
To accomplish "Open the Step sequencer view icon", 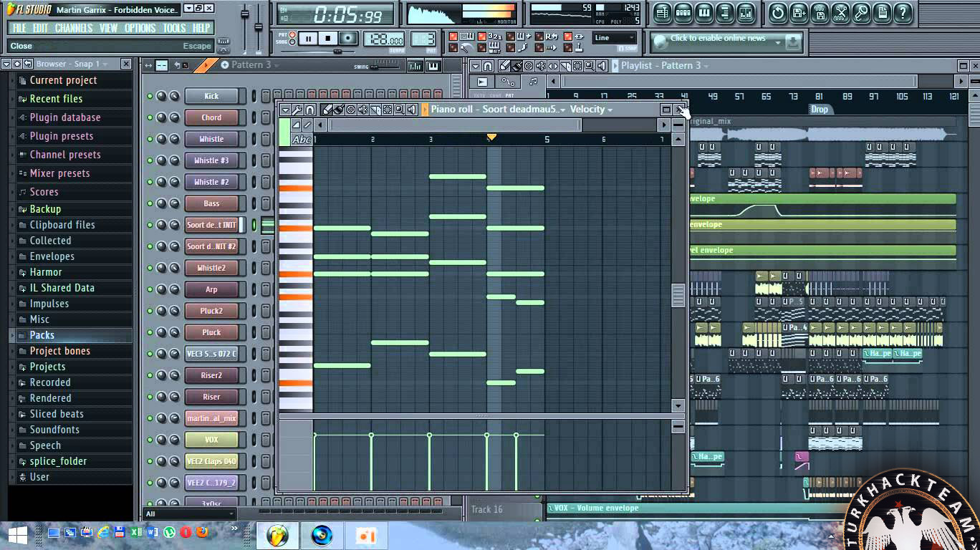I will click(683, 13).
